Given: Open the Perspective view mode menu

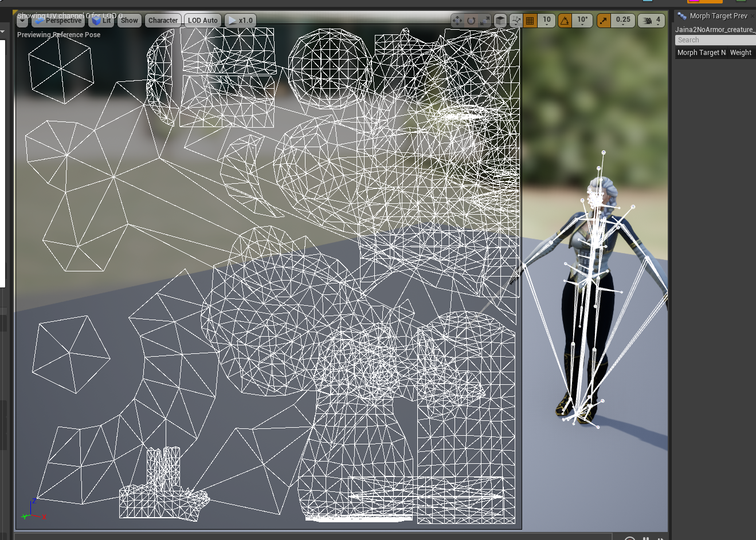Looking at the screenshot, I should 58,21.
